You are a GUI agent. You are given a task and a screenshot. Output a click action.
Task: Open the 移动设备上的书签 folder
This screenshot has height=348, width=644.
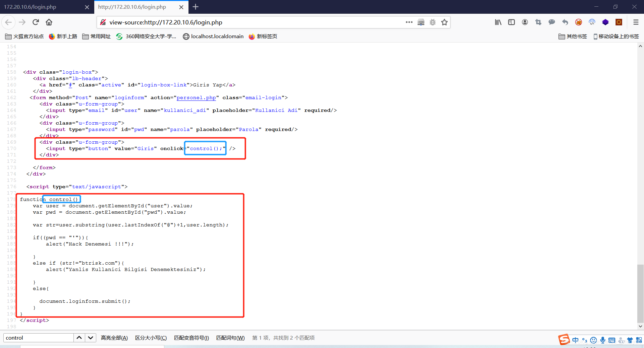pos(616,36)
